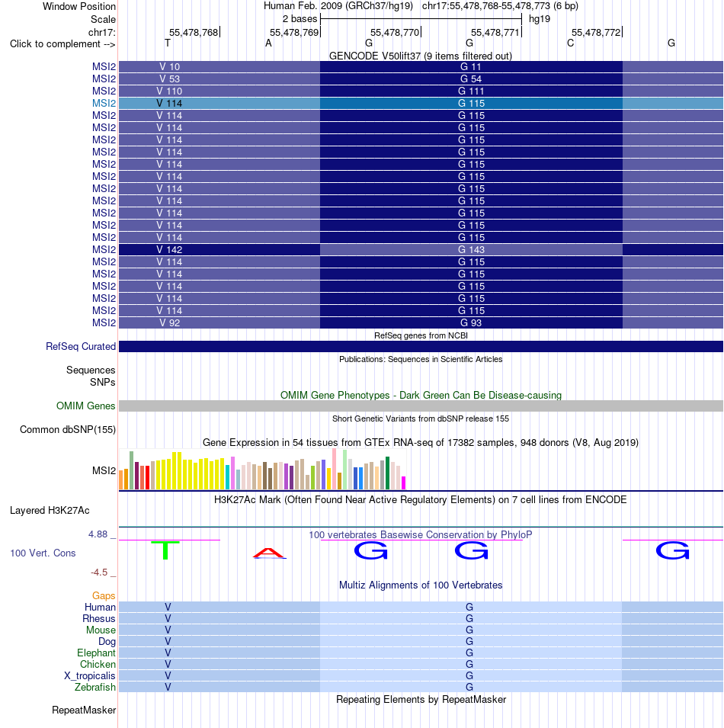The image size is (724, 728).
Task: Select MSI2 transcript codon G 111
Action: click(x=471, y=91)
